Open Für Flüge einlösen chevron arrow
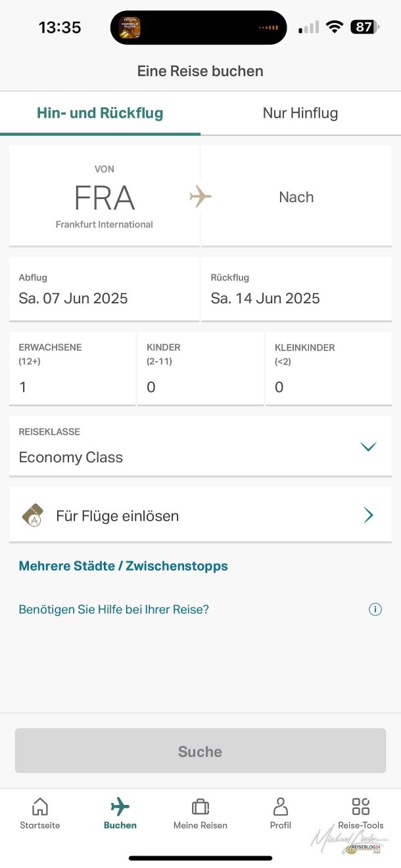Screen dimensions: 401x868 point(368,515)
